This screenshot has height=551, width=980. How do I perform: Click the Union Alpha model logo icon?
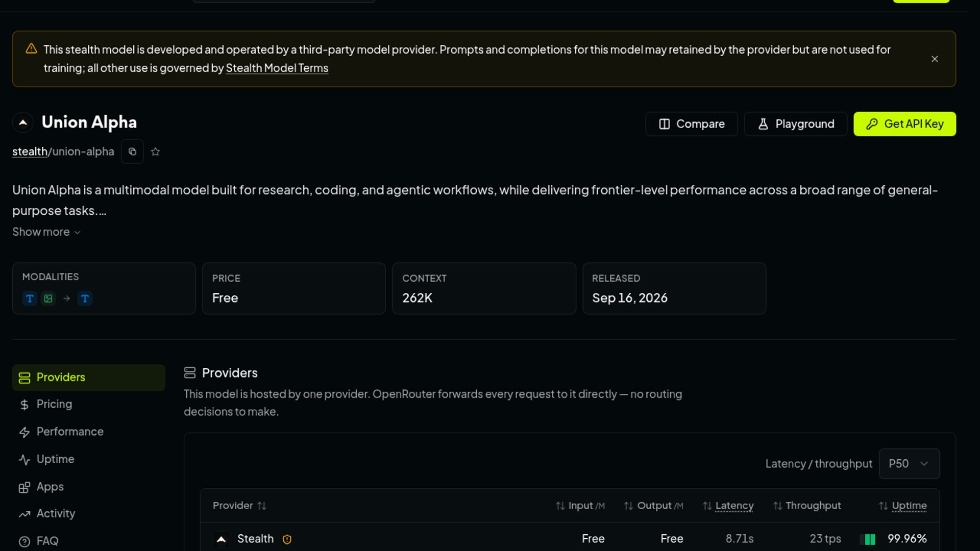tap(23, 122)
